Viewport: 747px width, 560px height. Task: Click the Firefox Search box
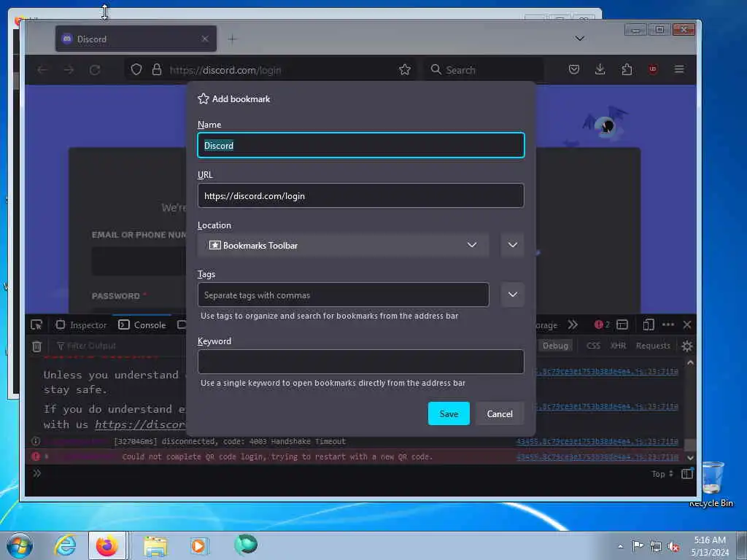(x=484, y=70)
